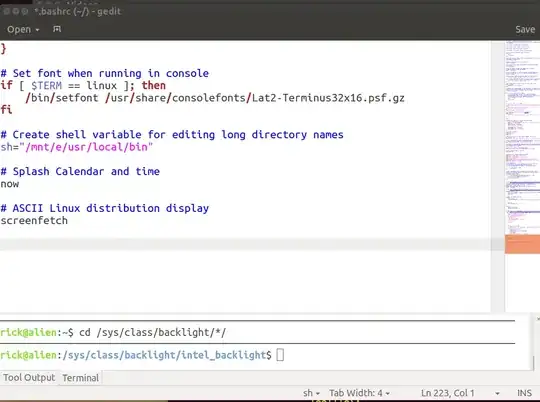540x402 pixels.
Task: Open the file chooser with Open button
Action: (19, 30)
